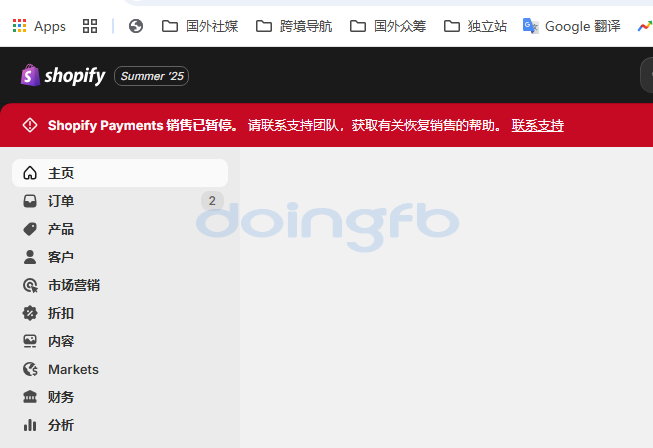Screen dimensions: 653x448
Task: Click the target icon beside 市场营销
Action: (x=30, y=285)
